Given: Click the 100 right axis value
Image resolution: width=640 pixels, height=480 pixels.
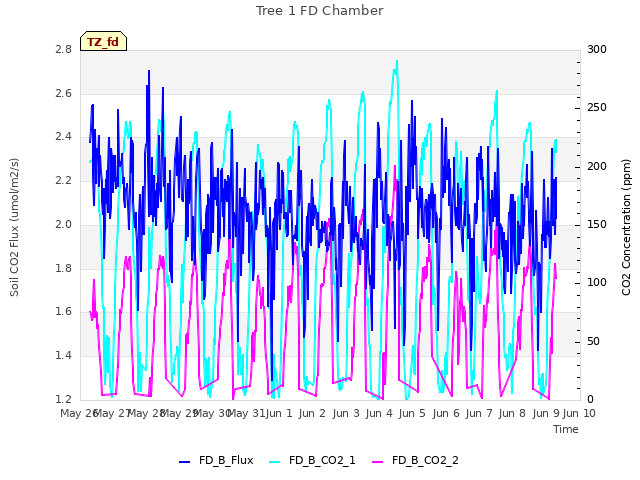Looking at the screenshot, I should (x=597, y=282).
